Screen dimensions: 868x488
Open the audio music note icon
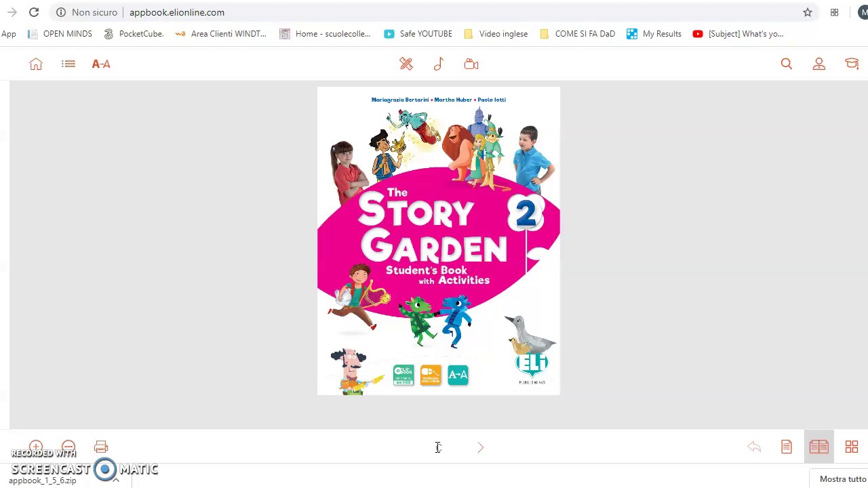pos(439,64)
